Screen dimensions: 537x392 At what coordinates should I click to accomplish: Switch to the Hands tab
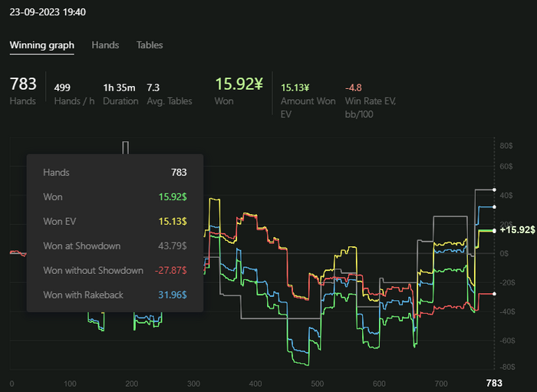105,45
